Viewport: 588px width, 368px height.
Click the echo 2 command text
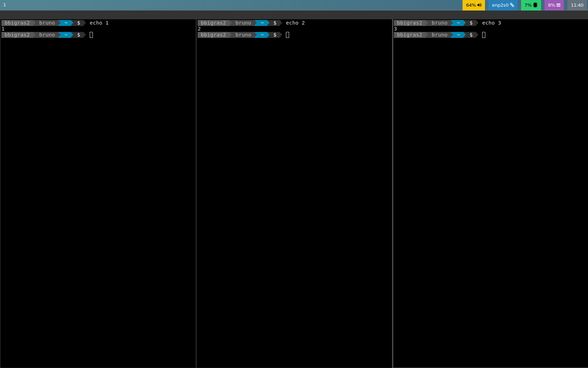coord(295,23)
